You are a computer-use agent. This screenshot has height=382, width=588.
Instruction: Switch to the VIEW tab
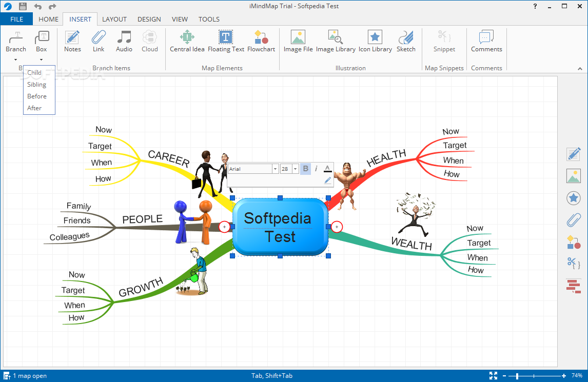(x=180, y=19)
